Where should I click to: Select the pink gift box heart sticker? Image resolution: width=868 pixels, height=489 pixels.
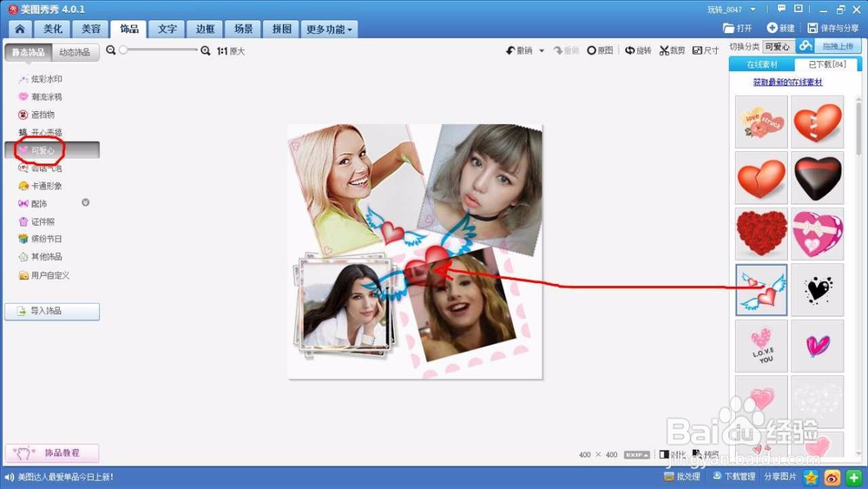(x=817, y=235)
